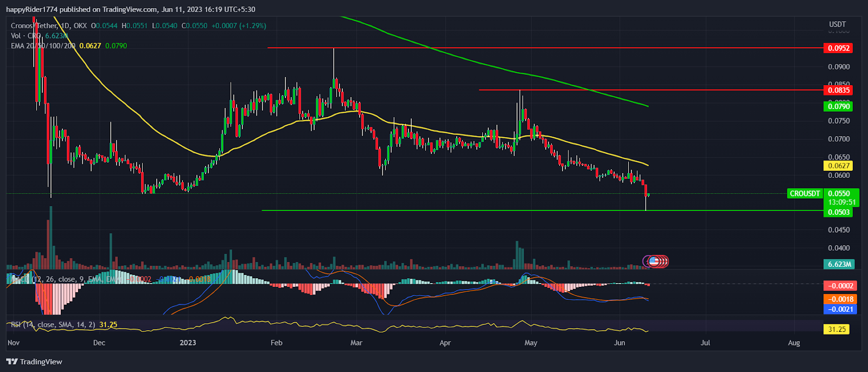
Task: Click the red -0.0002 MACD histogram label
Action: click(840, 286)
